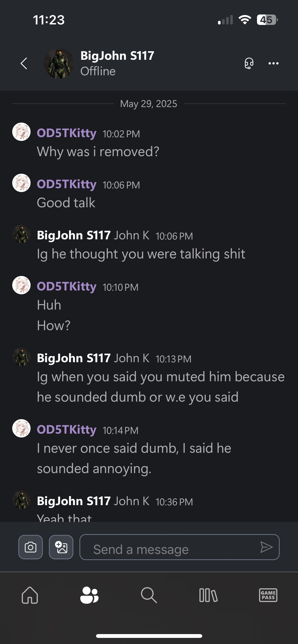
Task: Open the My Library tab
Action: point(208,595)
